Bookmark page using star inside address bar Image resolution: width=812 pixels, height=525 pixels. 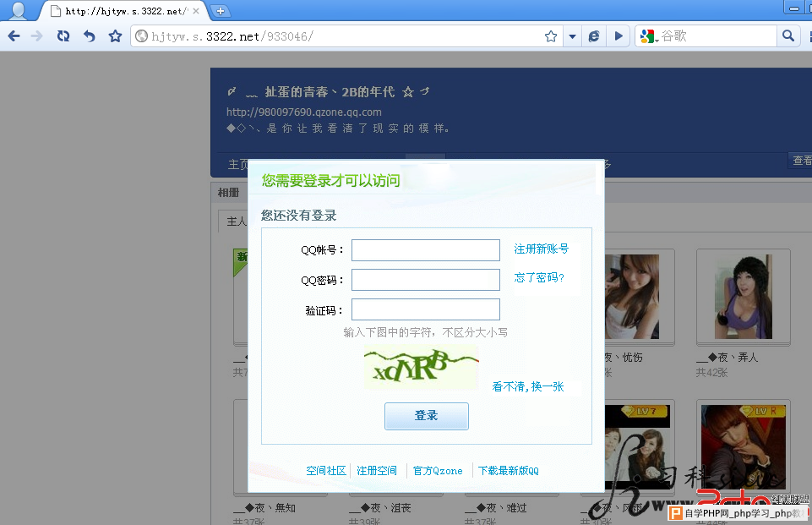(551, 36)
